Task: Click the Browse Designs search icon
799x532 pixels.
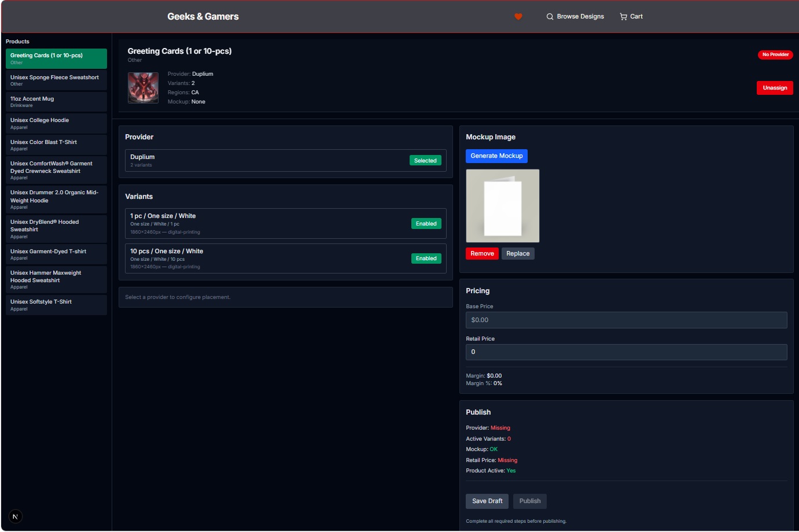Action: 550,17
